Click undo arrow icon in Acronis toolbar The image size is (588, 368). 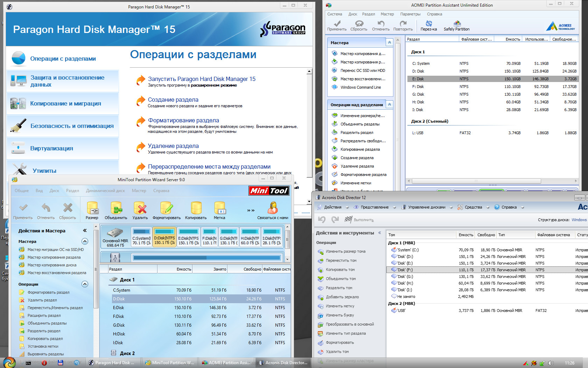point(322,220)
